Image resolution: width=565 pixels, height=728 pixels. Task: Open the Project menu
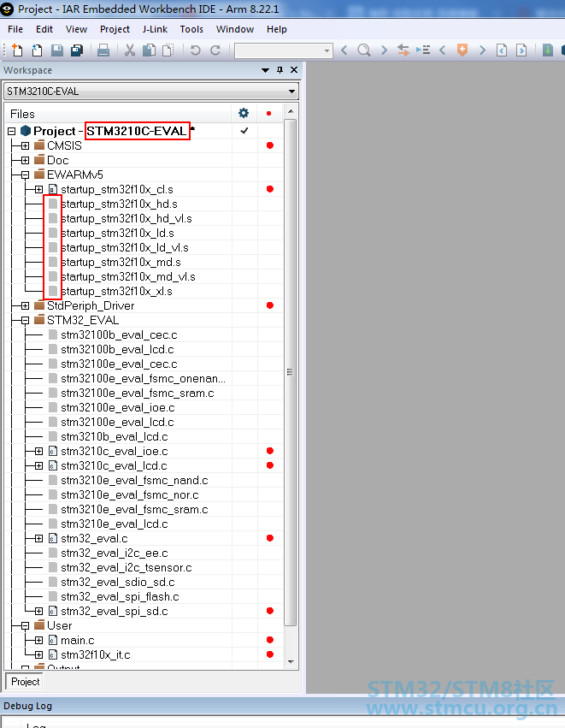(x=115, y=29)
